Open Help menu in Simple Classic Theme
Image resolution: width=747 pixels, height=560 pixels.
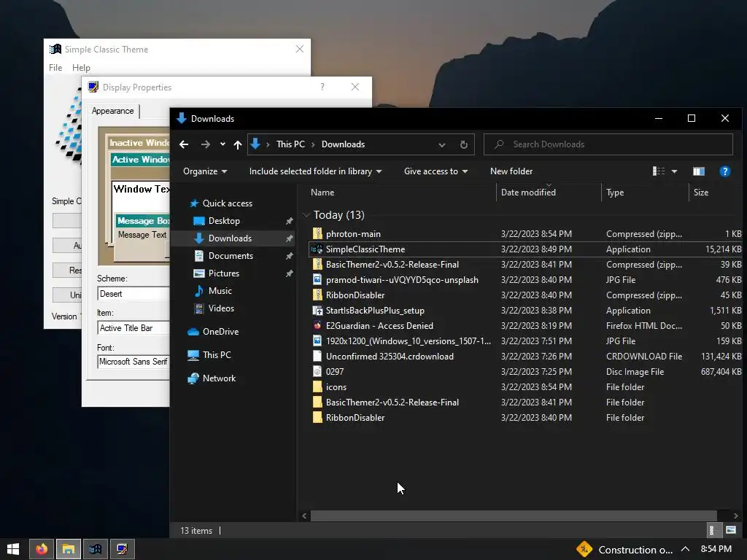click(81, 68)
